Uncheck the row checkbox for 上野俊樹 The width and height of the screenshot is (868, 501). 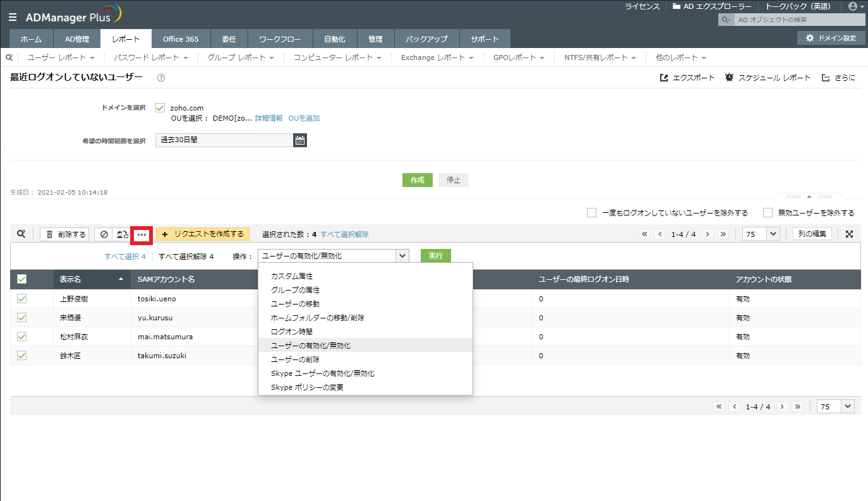21,299
